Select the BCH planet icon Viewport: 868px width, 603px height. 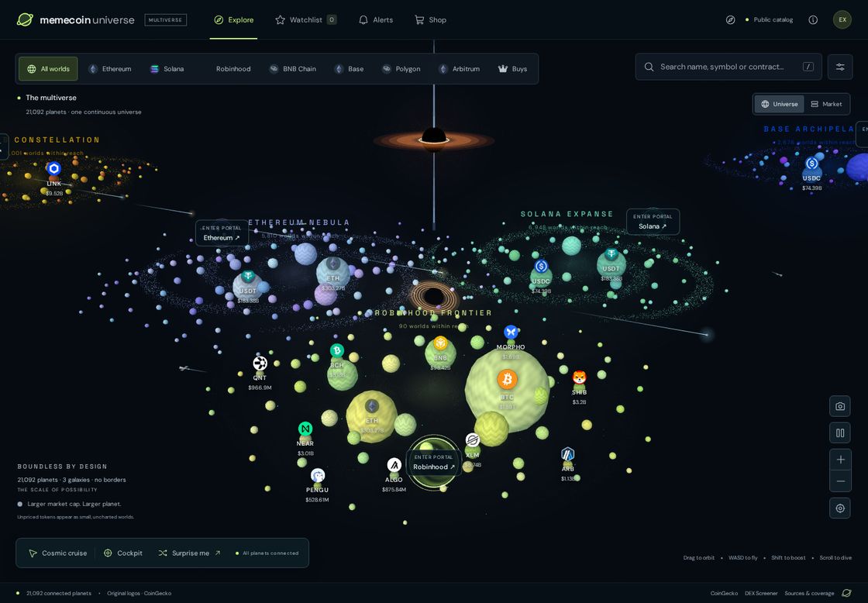coord(337,350)
